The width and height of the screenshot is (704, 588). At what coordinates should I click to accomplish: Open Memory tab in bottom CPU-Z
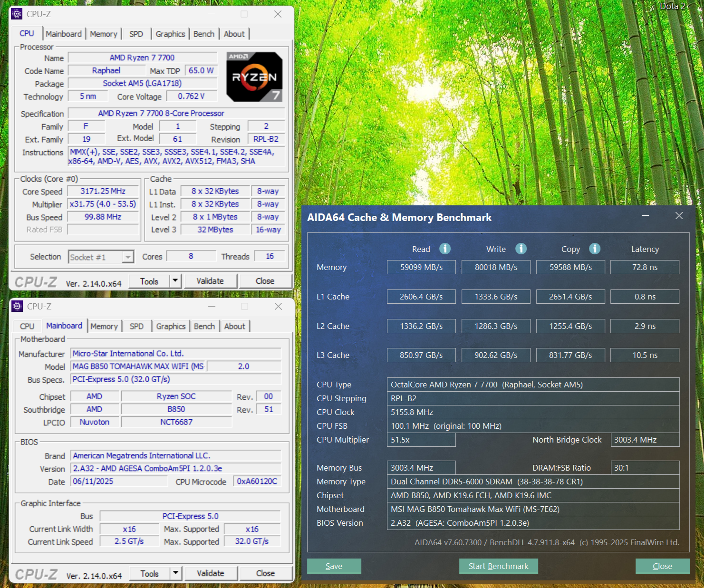[x=104, y=326]
